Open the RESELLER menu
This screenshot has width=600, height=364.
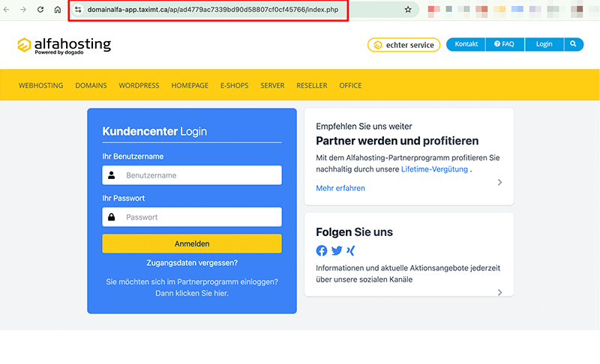coord(312,85)
